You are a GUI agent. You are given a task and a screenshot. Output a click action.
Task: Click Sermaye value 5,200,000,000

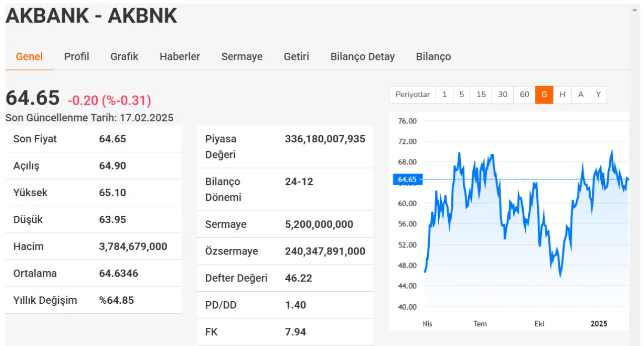tap(319, 224)
